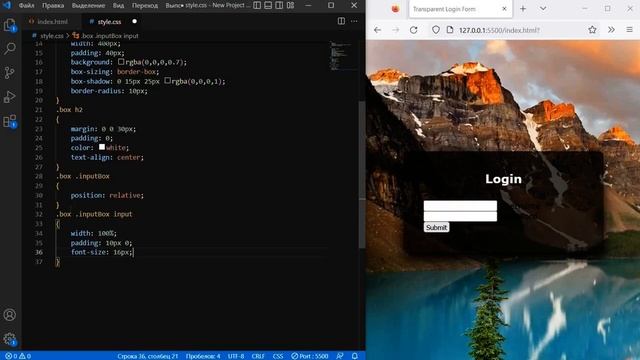Go back in the Firefox browser
This screenshot has width=640, height=360.
(378, 30)
